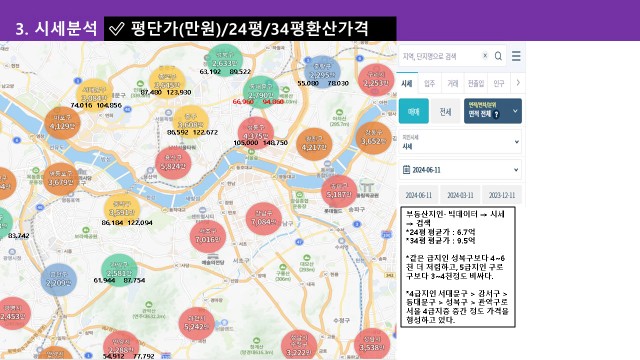Click the red value 66,960 on the map

coord(243,101)
